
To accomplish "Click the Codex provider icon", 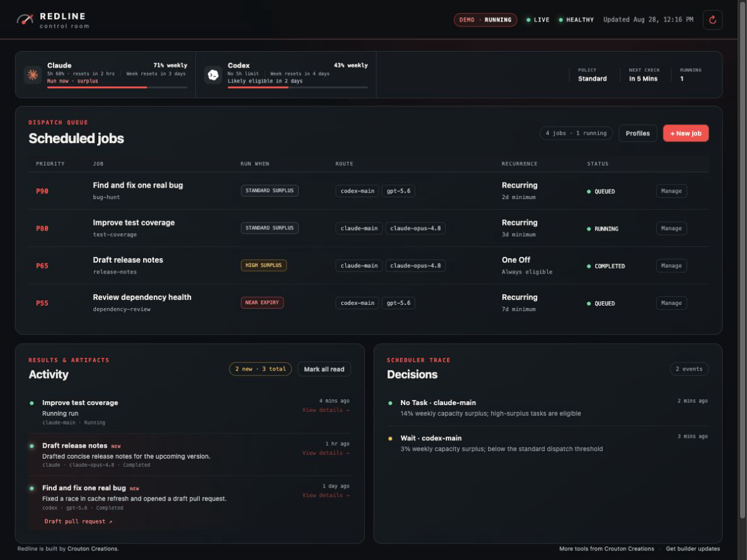I will tap(214, 75).
